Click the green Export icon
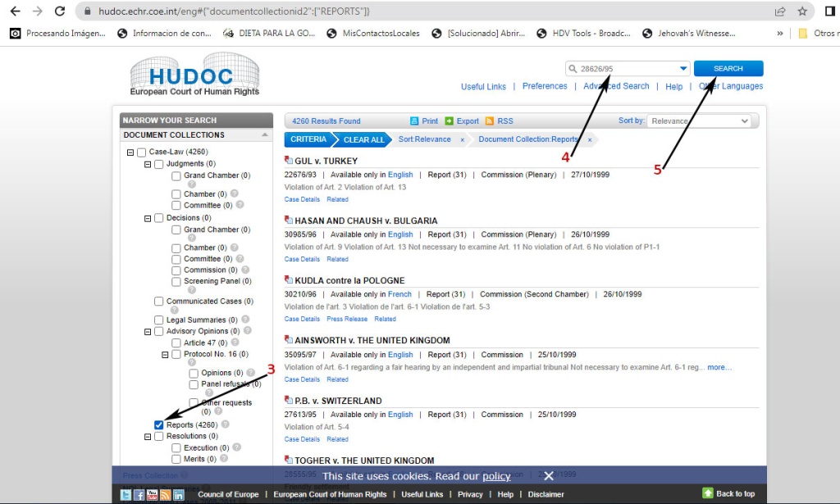This screenshot has width=840, height=504. 449,121
